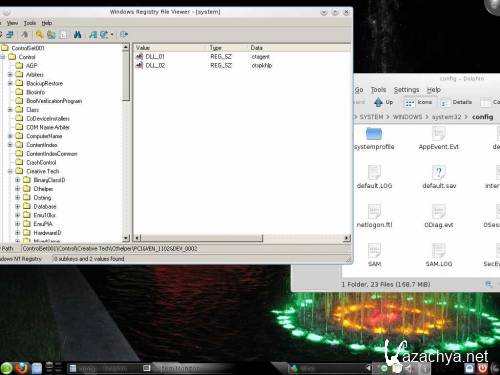
Task: Click WINDOWS in Dolphin breadcrumb path
Action: (x=407, y=117)
